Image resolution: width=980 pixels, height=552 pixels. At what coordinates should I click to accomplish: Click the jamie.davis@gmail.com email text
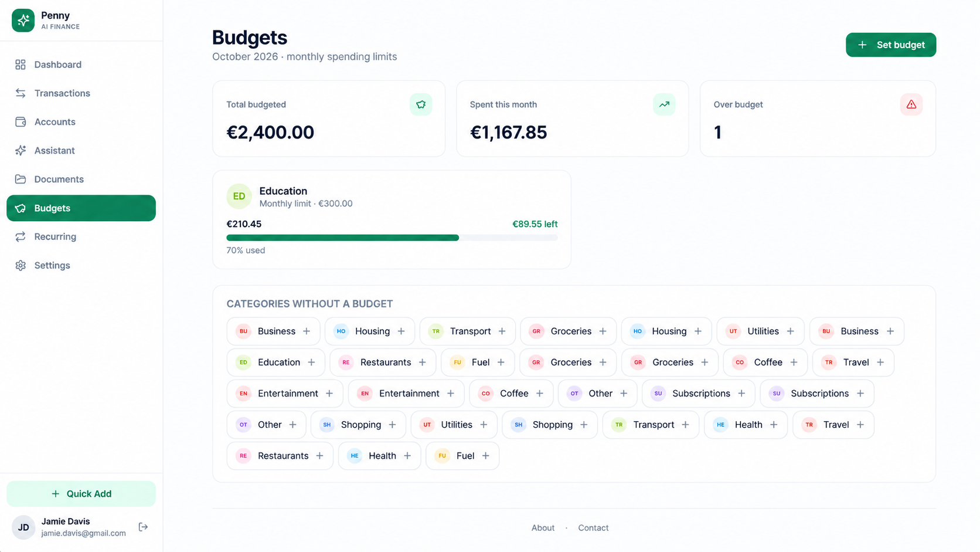tap(83, 533)
